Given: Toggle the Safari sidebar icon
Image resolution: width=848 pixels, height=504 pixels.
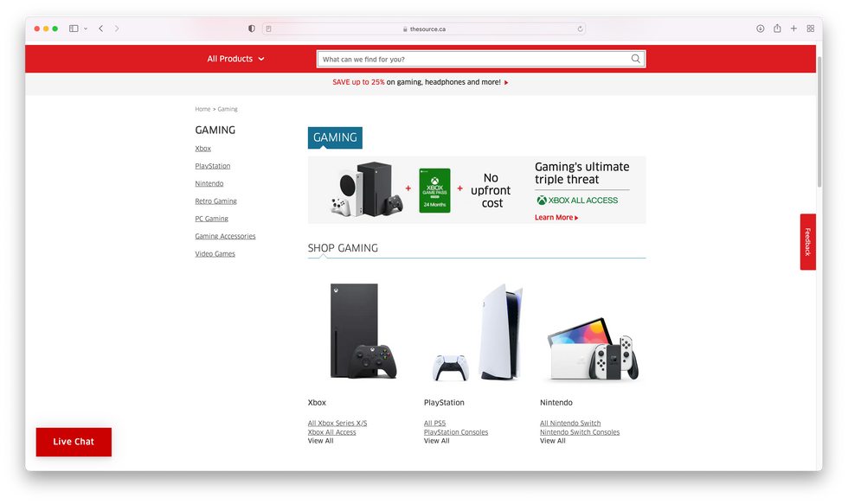Looking at the screenshot, I should [x=74, y=29].
